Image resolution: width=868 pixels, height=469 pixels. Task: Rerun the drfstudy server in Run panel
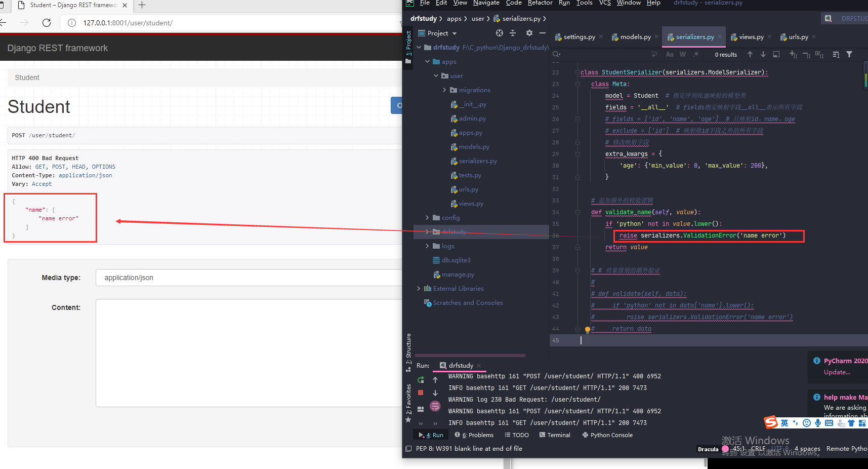click(421, 379)
